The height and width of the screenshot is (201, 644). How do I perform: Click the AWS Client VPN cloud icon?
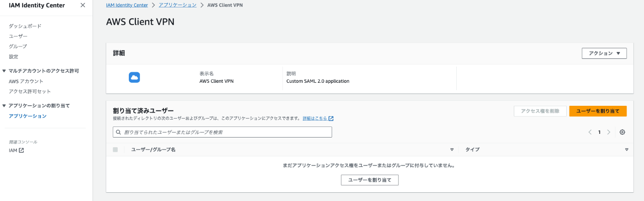tap(134, 77)
